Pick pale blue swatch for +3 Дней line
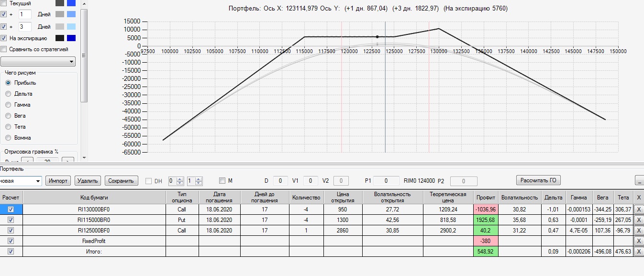 point(71,27)
